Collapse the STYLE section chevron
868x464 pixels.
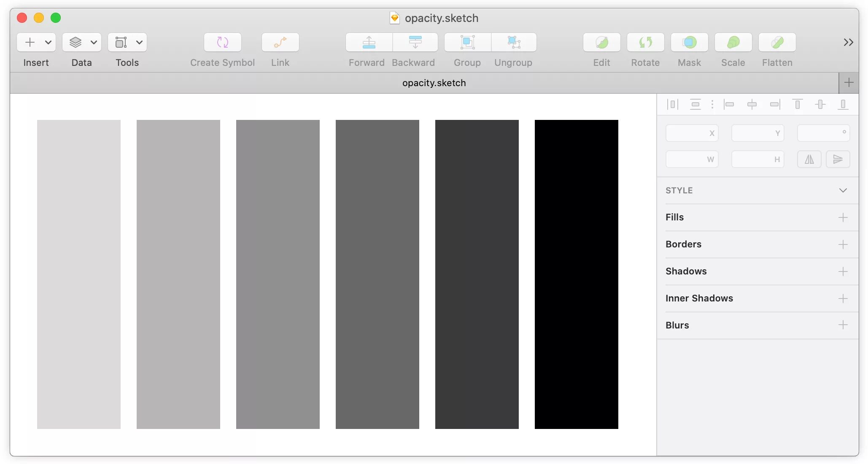coord(843,190)
